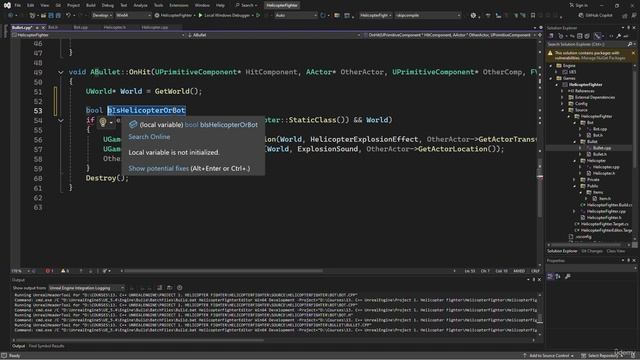Screen dimensions: 640x360
Task: Click the categorized view icon in Properties
Action: point(550,276)
